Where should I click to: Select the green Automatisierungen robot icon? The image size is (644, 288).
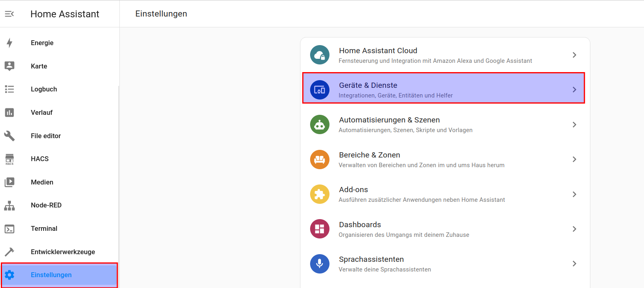pyautogui.click(x=319, y=124)
